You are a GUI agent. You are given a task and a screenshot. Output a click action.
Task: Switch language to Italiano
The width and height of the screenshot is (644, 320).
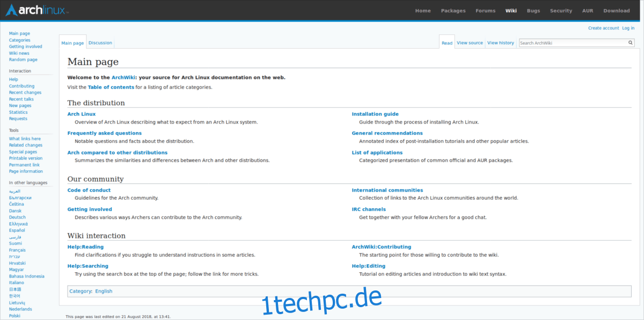coord(17,283)
